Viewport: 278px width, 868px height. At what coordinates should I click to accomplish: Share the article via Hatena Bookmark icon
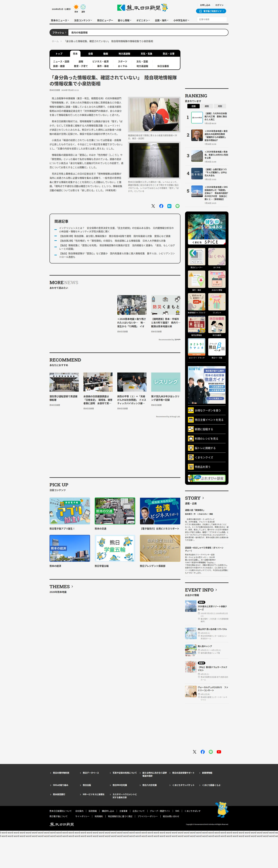(169, 206)
